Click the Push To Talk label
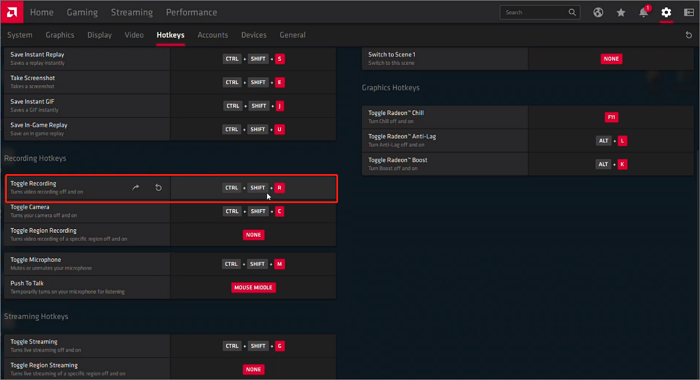This screenshot has width=700, height=380. click(x=27, y=283)
